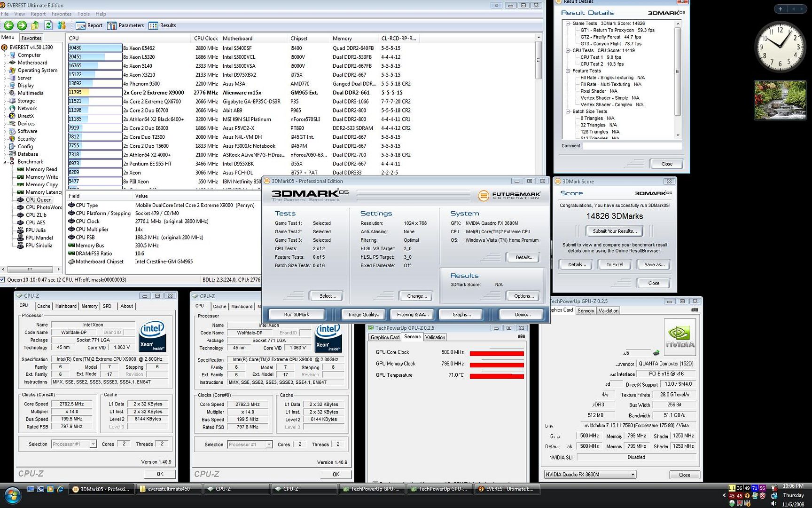Click the Comment field in Result Details

pyautogui.click(x=632, y=146)
